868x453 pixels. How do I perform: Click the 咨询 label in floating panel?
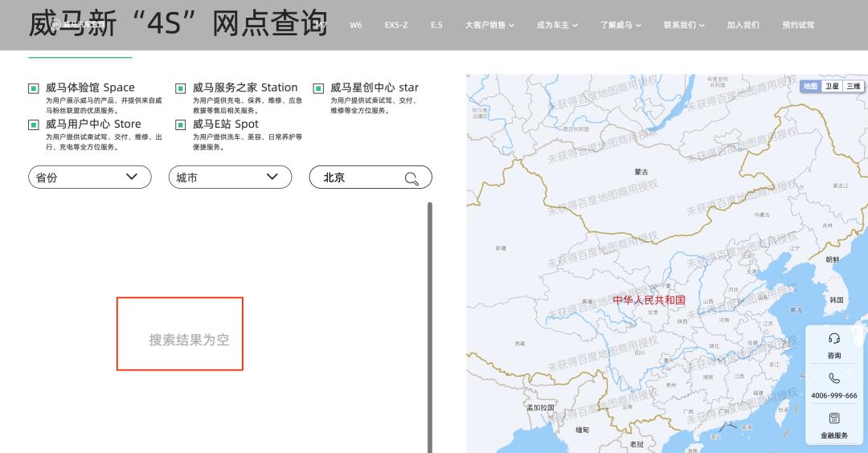point(834,356)
